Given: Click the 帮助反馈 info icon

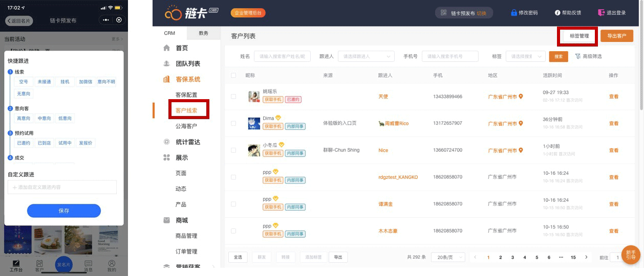Looking at the screenshot, I should 557,13.
